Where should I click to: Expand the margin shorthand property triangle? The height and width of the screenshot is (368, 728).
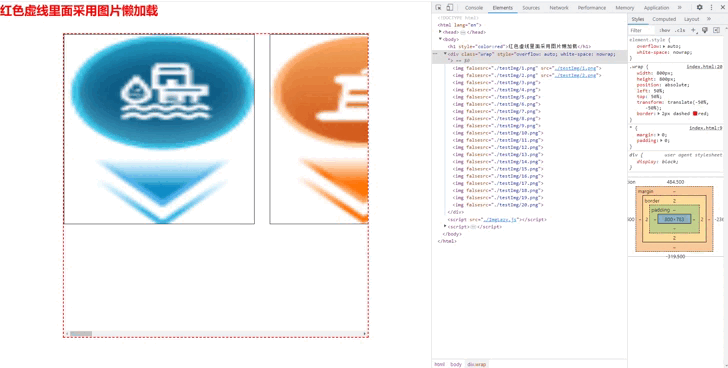coord(658,135)
